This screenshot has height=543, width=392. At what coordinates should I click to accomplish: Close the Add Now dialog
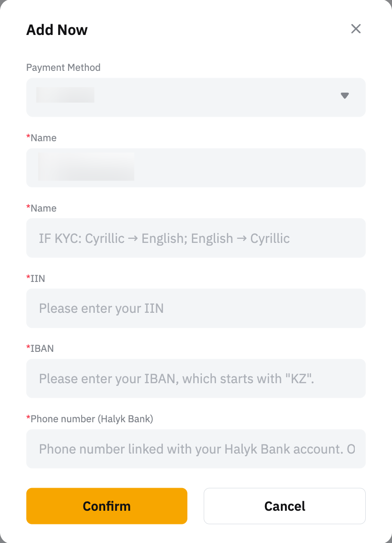[x=356, y=29]
